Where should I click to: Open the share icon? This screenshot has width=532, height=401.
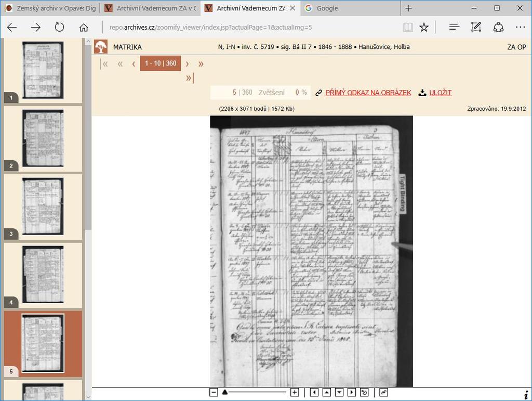pos(498,27)
